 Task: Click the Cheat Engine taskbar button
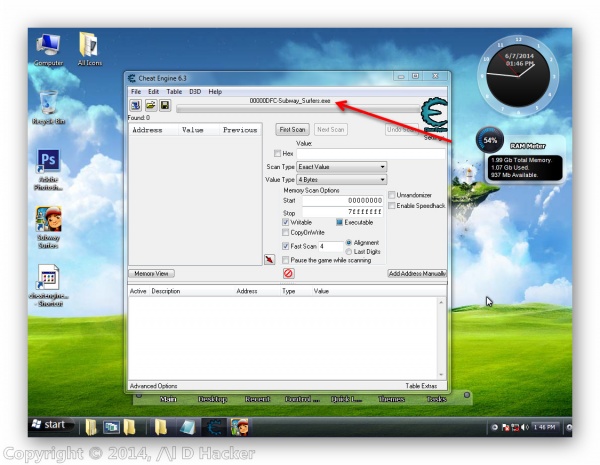(214, 427)
